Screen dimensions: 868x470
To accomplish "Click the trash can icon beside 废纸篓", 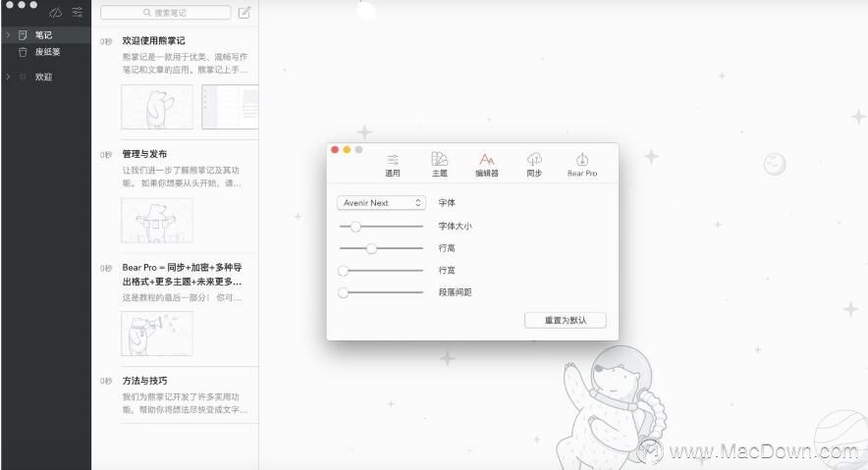I will point(23,52).
